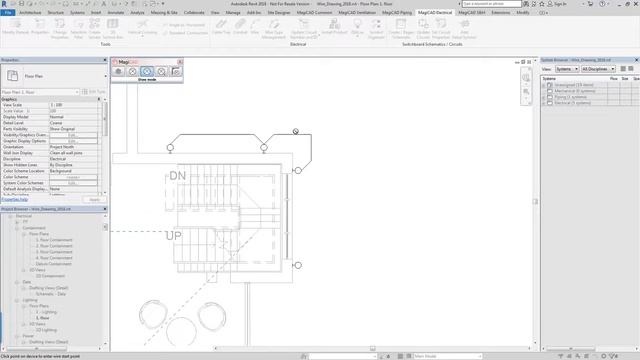640x360 pixels.
Task: Select the Conduit tool in ribbon
Action: (240, 27)
